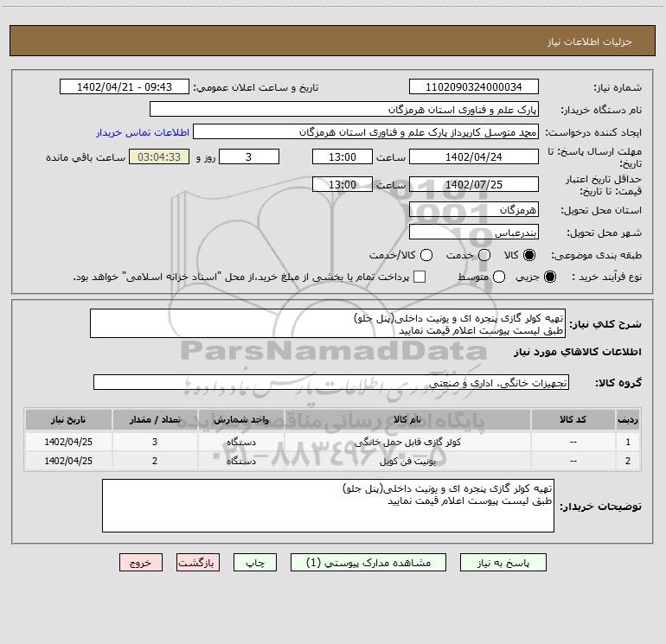Image resolution: width=666 pixels, height=644 pixels.
Task: Click the buyer name field پارک علم و فناوری
Action: pos(344,110)
